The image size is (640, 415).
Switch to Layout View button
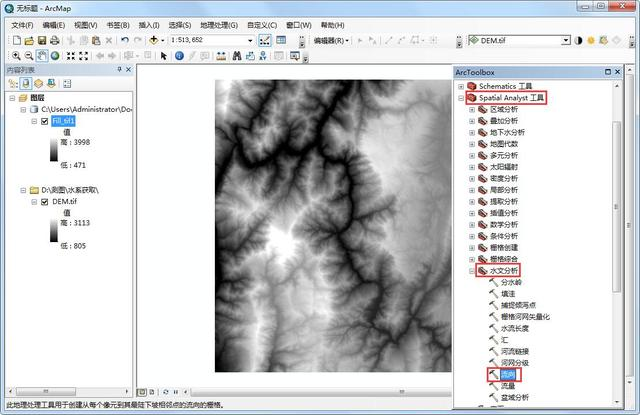point(152,392)
